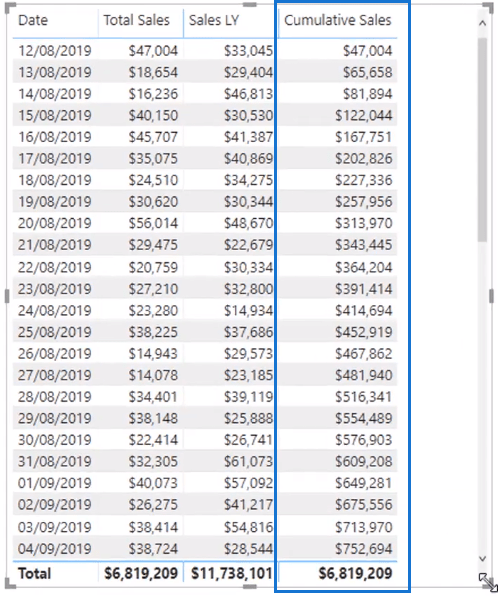Click the bottom-left corner handle
The image size is (498, 596).
pyautogui.click(x=10, y=583)
